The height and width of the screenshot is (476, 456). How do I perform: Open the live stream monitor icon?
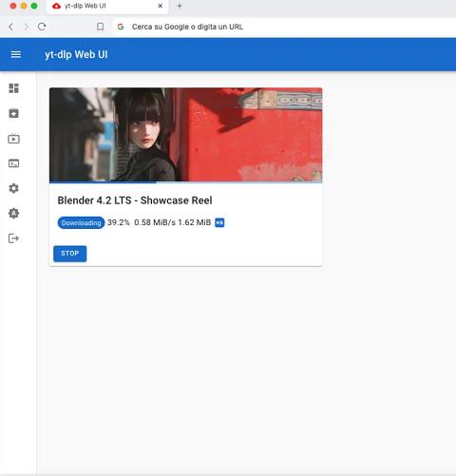[x=13, y=139]
